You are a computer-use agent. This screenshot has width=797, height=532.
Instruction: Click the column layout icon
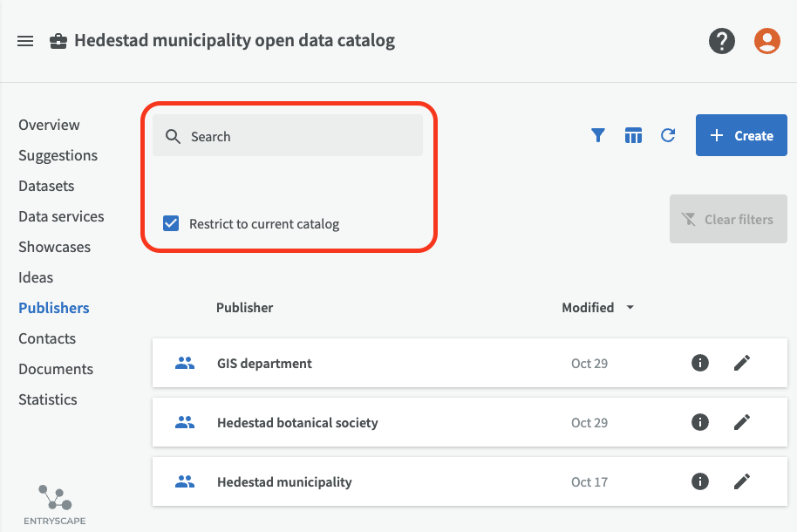[x=633, y=135]
